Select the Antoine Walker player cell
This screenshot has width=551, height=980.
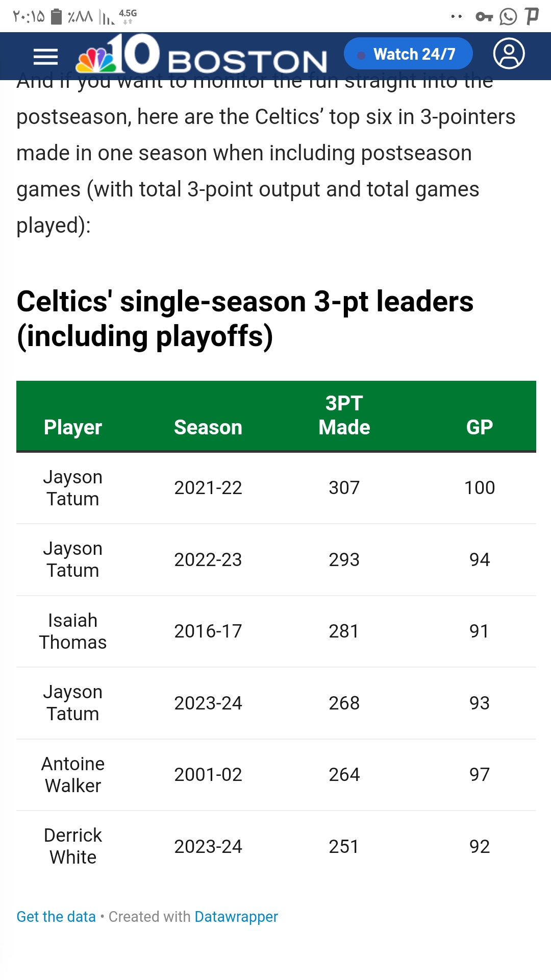coord(73,775)
